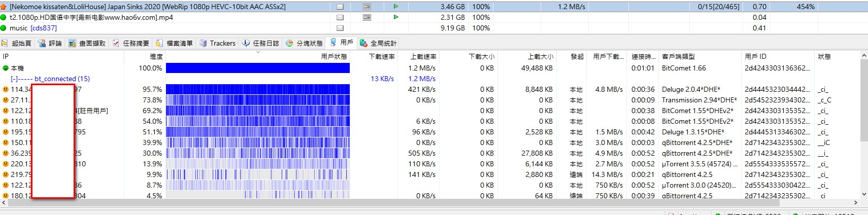Open the 全局統計 tab
Screen dimensions: 868x215
pyautogui.click(x=378, y=43)
